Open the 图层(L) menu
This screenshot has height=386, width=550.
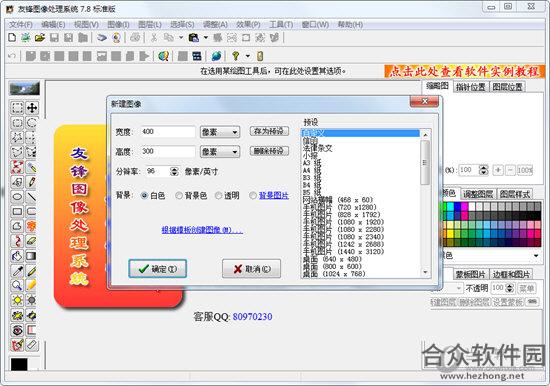pyautogui.click(x=150, y=25)
